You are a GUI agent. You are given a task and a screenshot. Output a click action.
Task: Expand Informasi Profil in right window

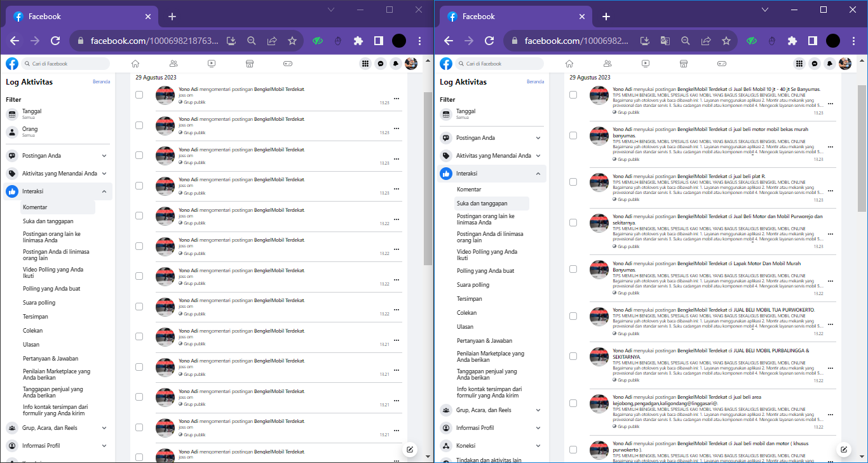click(x=492, y=428)
